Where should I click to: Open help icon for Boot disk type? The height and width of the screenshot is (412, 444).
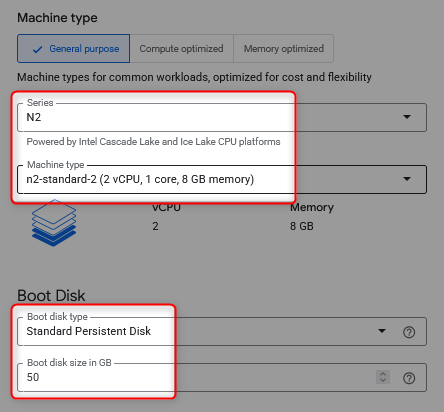(409, 332)
